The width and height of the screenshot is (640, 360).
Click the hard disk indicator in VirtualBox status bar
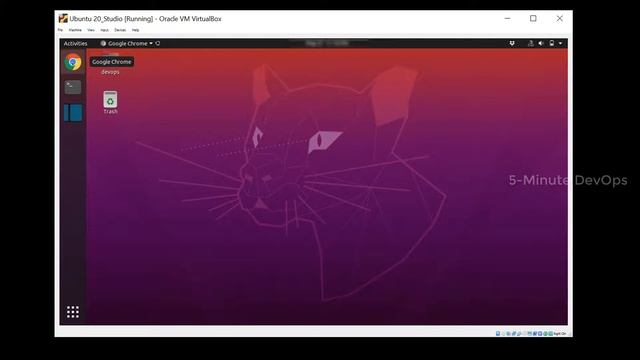[x=498, y=333]
